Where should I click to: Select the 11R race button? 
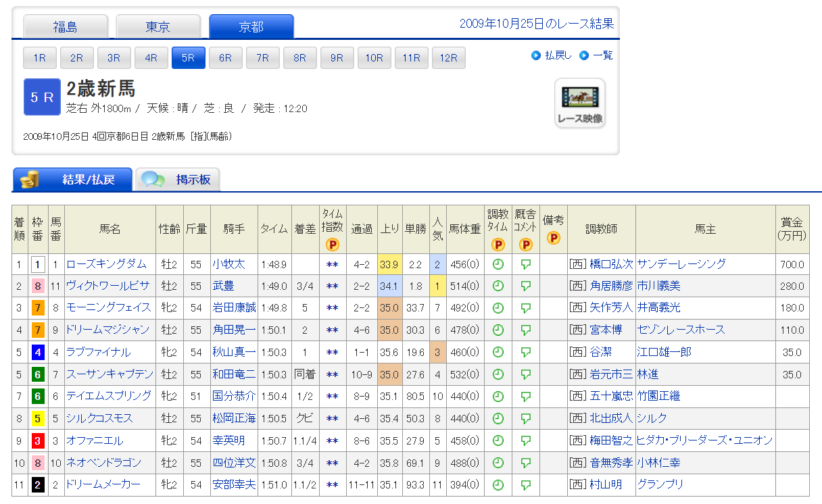[x=411, y=58]
